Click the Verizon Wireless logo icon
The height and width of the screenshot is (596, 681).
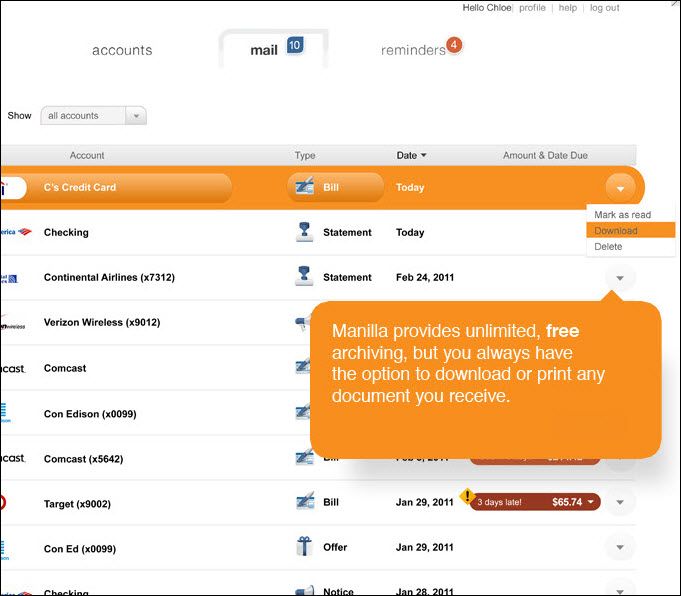coord(13,324)
